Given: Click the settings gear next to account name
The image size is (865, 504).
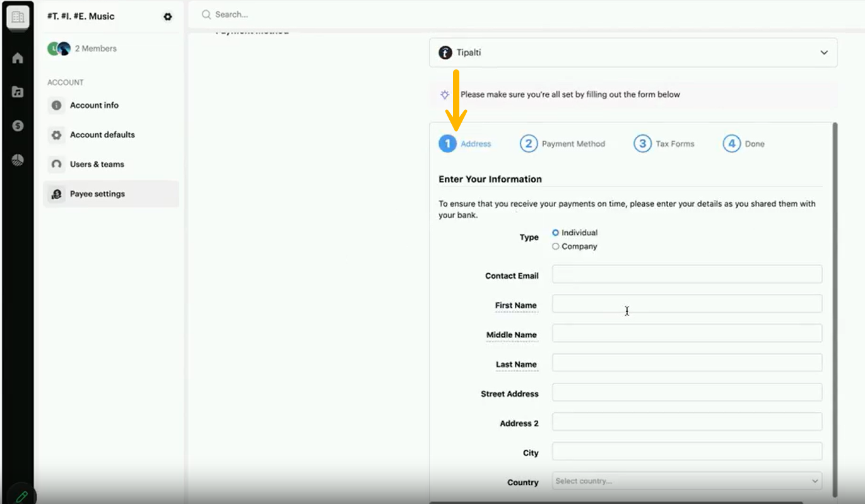Looking at the screenshot, I should (x=168, y=17).
